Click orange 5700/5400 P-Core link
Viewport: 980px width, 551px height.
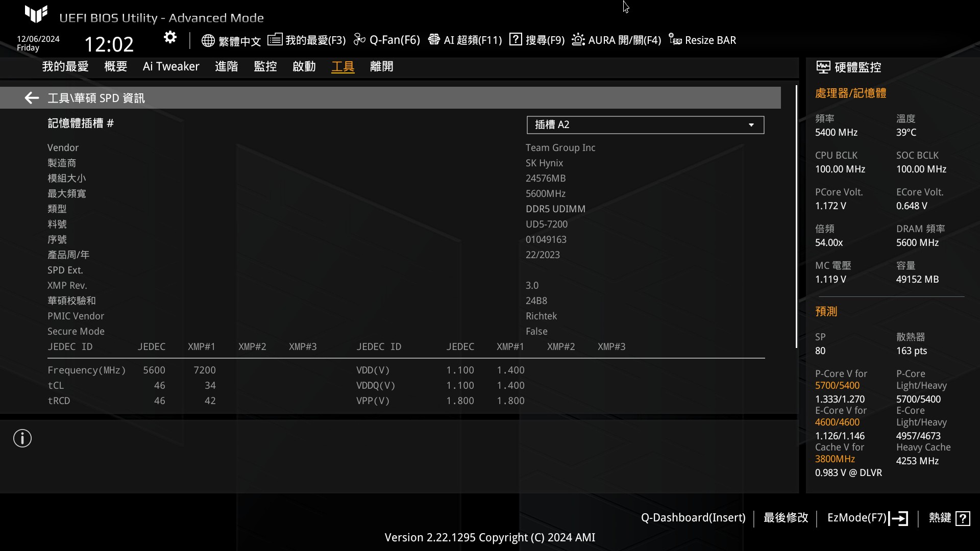[x=837, y=386]
